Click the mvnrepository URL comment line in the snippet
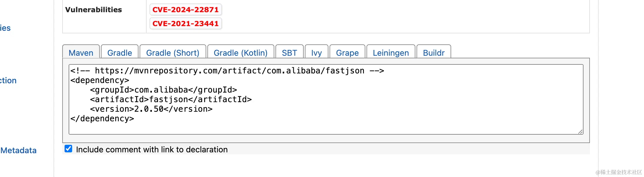Image resolution: width=644 pixels, height=177 pixels. point(227,71)
